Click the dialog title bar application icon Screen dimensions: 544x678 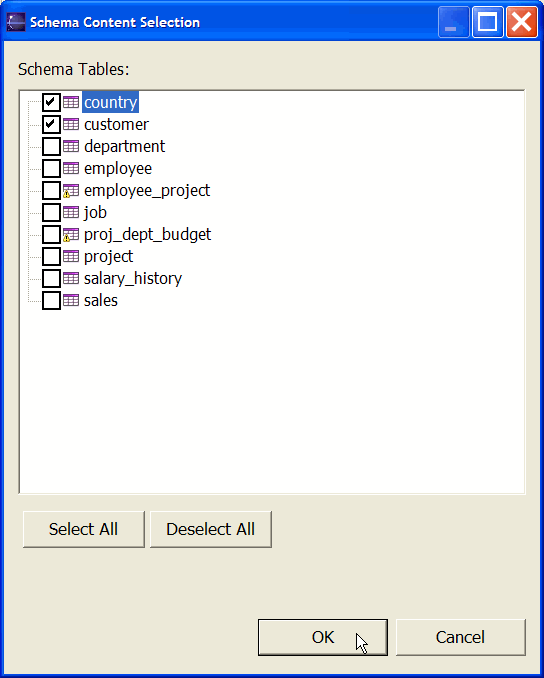[x=16, y=22]
